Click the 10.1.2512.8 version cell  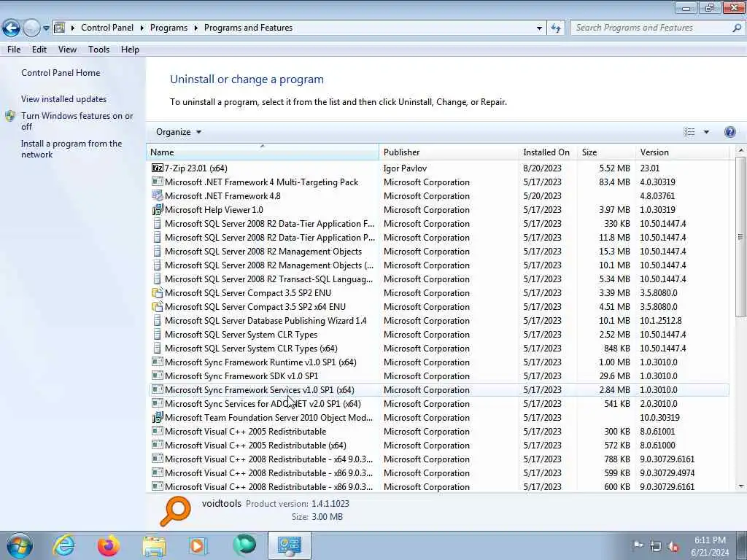click(661, 321)
